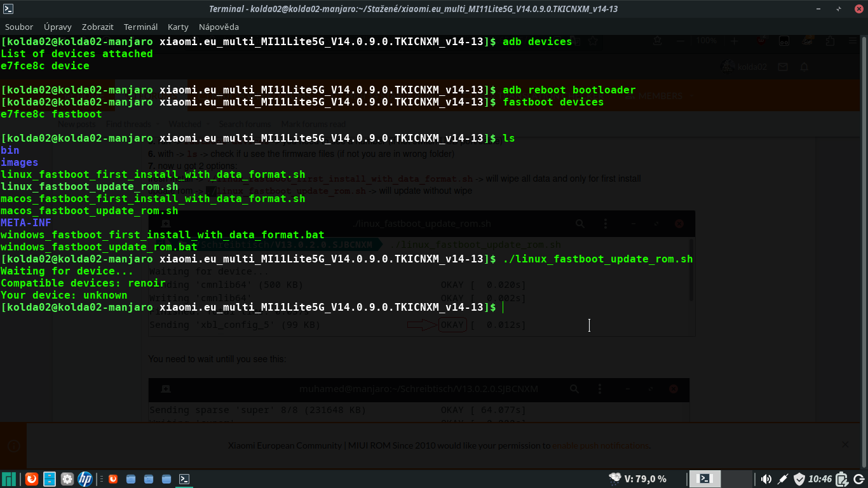Click the 'e7fce8c fastboot' output line
The width and height of the screenshot is (868, 488).
pos(51,114)
